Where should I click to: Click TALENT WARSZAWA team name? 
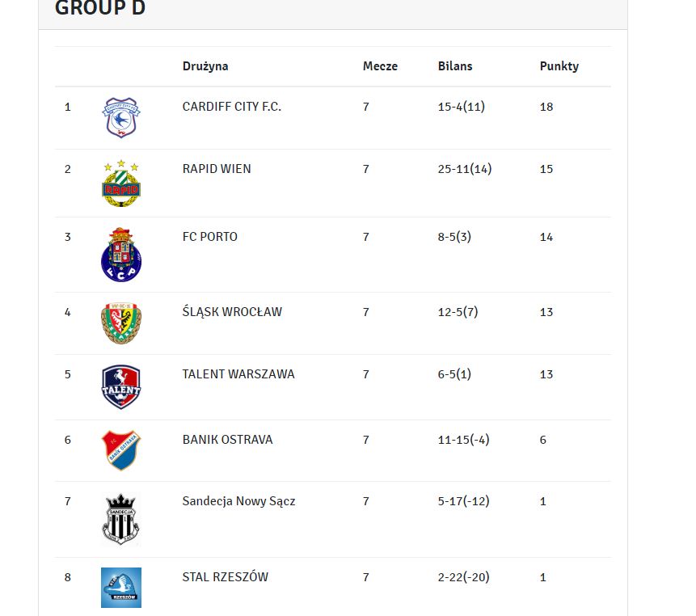238,374
